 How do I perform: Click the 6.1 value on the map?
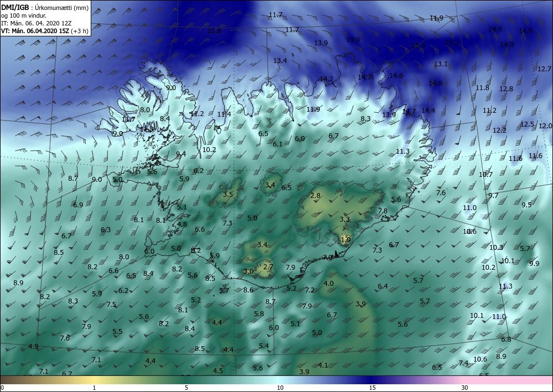click(278, 144)
